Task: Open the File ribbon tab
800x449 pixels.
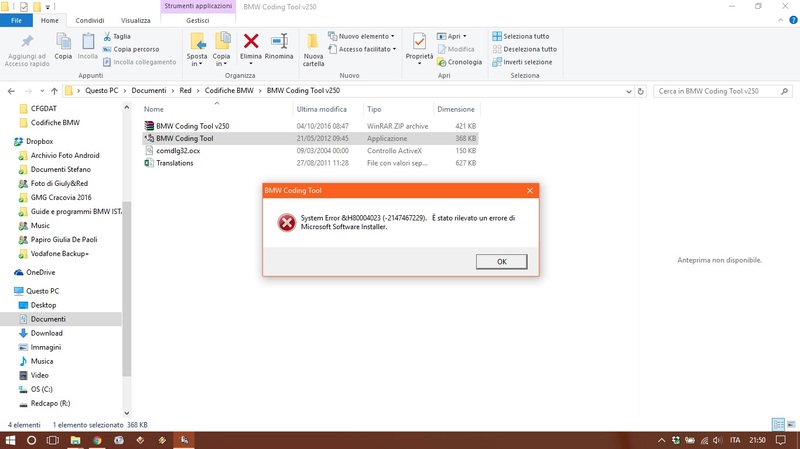Action: (16, 20)
